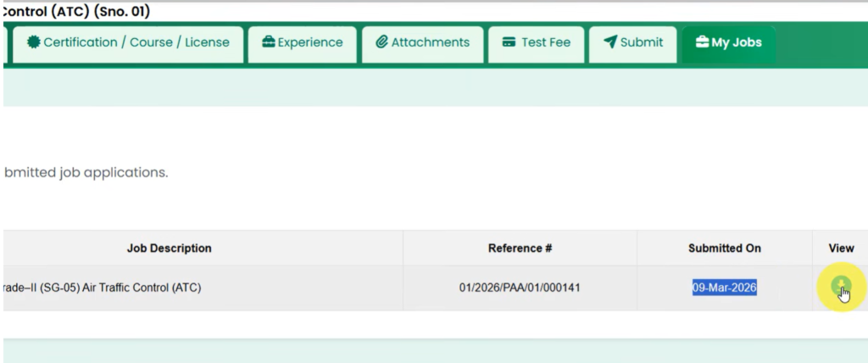Click the Reference # column header
This screenshot has height=363, width=868.
(x=520, y=249)
